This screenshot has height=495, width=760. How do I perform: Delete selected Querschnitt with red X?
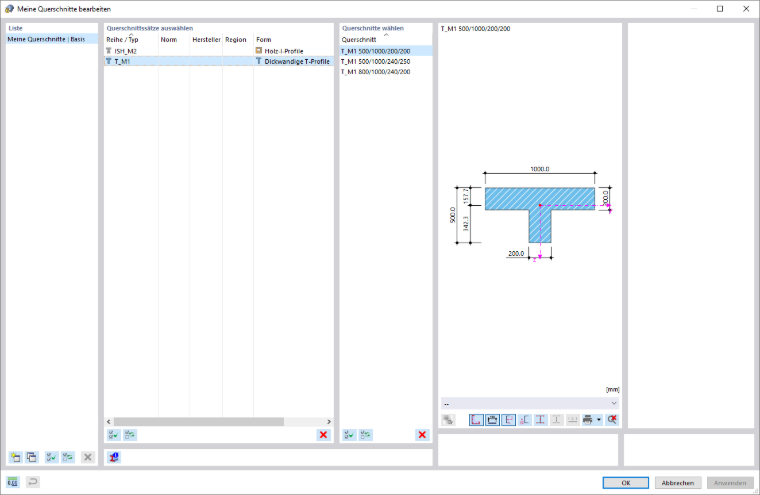422,435
